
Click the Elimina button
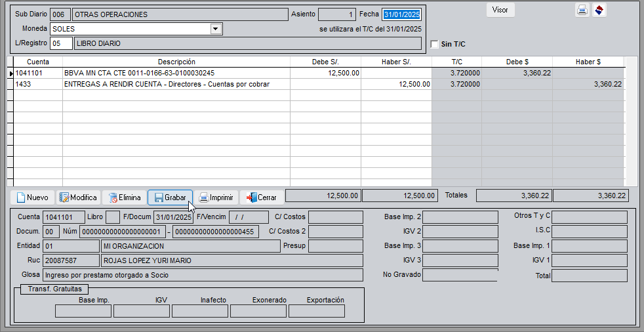124,197
